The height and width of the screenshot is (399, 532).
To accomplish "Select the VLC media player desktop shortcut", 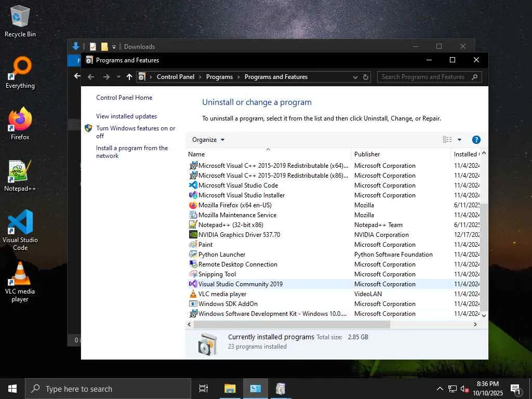I will (x=20, y=282).
